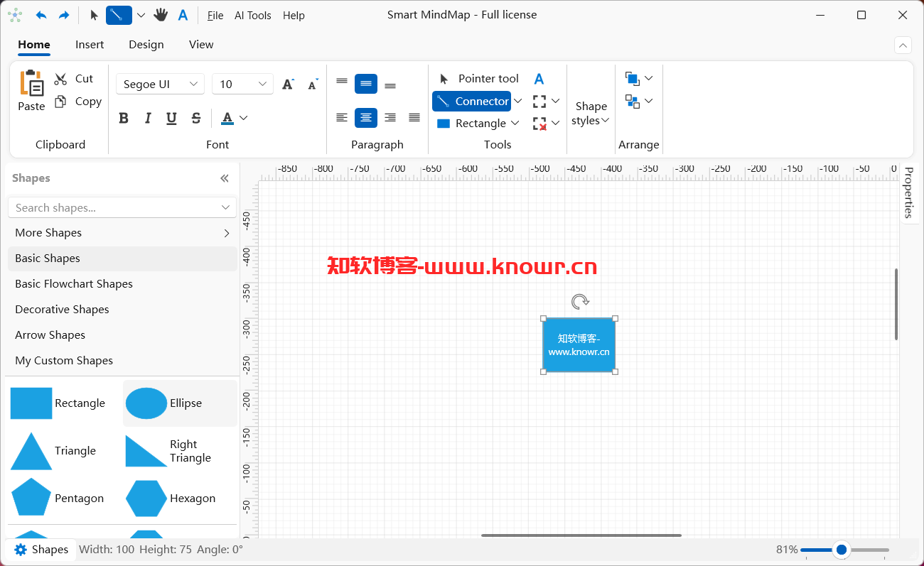Switch to the Design ribbon tab
The height and width of the screenshot is (566, 924).
146,44
